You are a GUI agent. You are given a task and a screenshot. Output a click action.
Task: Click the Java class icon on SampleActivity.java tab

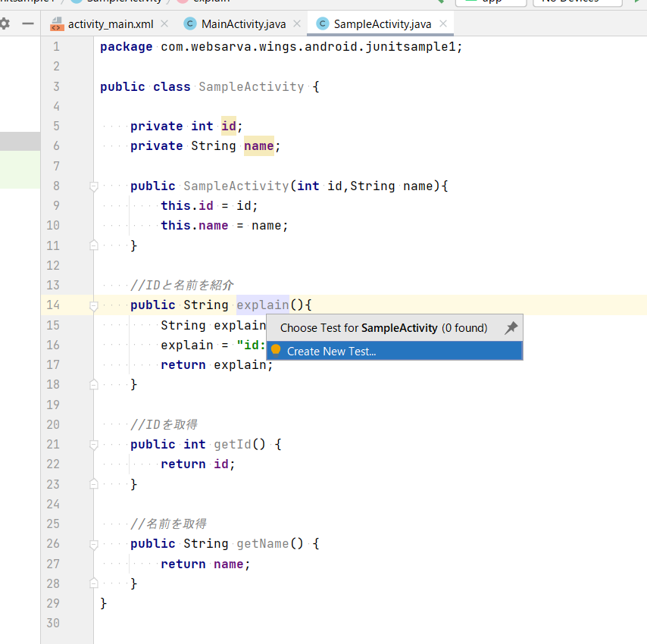(x=323, y=23)
